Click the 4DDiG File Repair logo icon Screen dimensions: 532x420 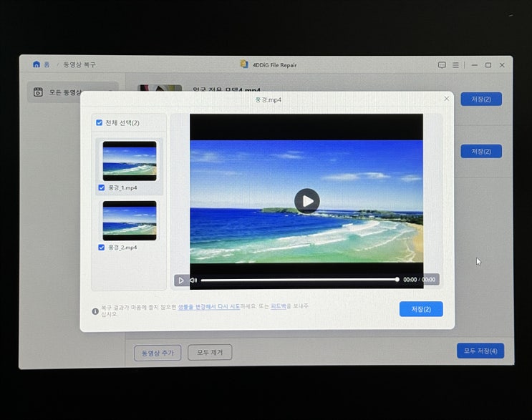point(244,64)
